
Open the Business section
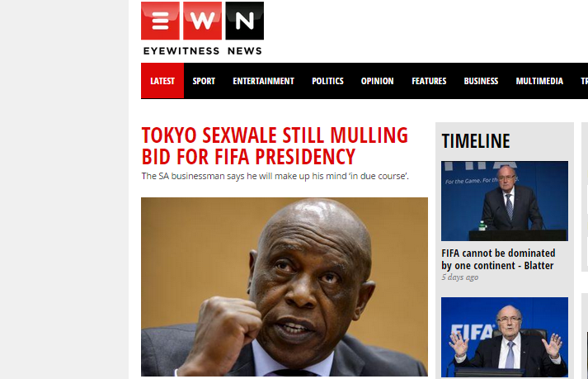point(481,81)
